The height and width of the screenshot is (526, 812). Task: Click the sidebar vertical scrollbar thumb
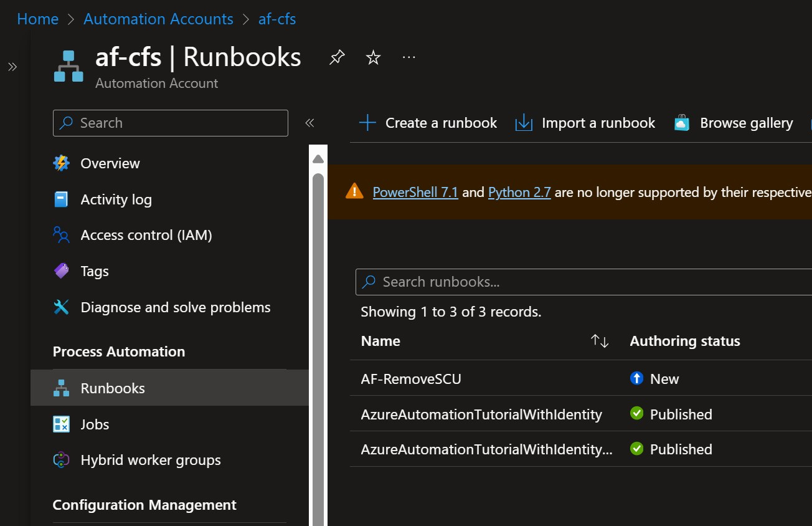point(318,349)
